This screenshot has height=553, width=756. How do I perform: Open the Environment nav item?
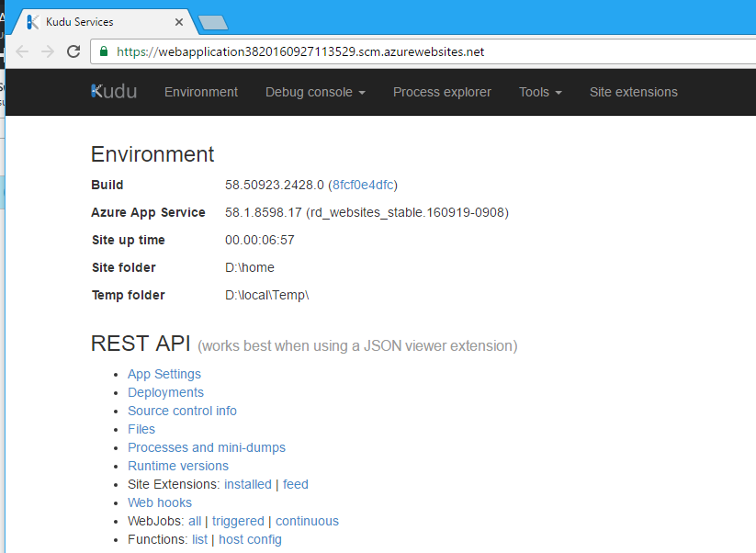click(201, 92)
